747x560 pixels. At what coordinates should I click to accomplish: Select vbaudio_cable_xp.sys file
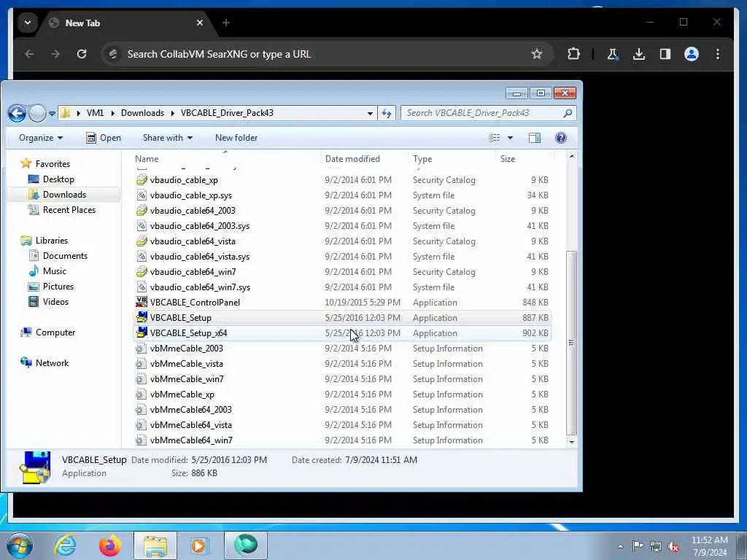342,195
